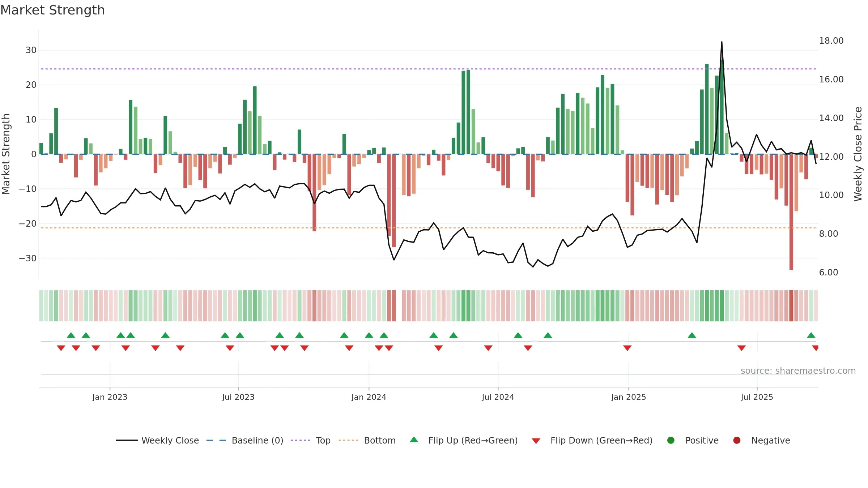Image resolution: width=868 pixels, height=488 pixels.
Task: Toggle the Baseline (0) legend entry
Action: (x=245, y=440)
